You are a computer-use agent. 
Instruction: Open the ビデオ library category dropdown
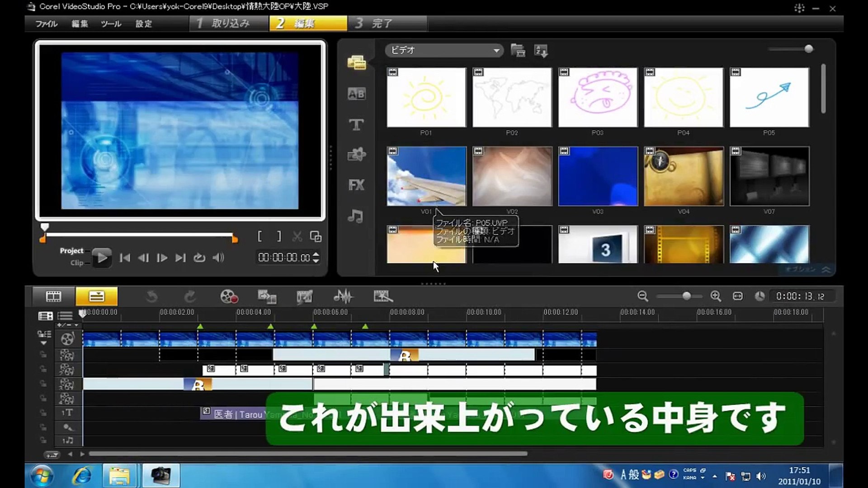[x=444, y=50]
